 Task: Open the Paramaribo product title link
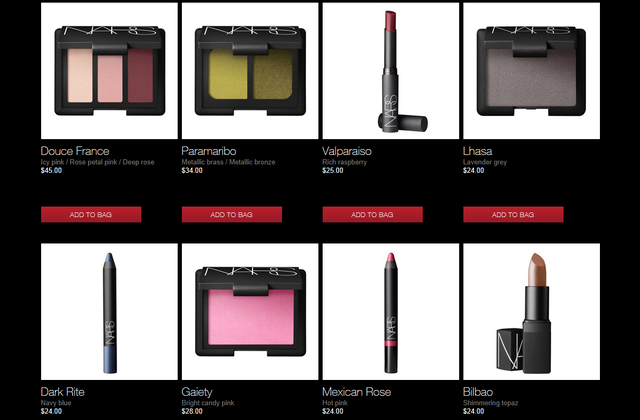[x=209, y=151]
